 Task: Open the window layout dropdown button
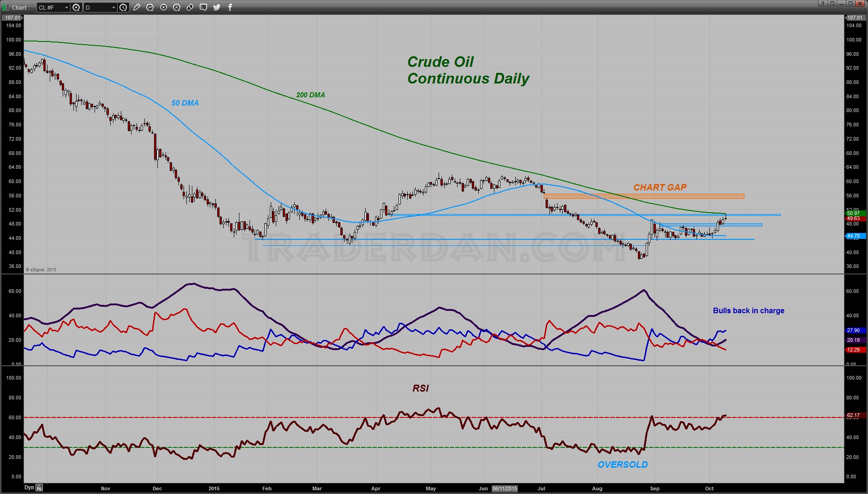tap(833, 3)
